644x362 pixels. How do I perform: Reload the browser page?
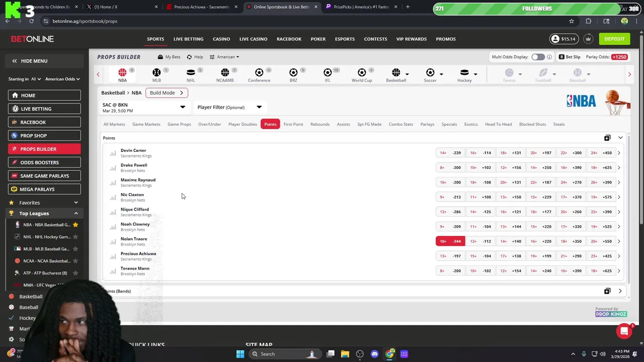(31, 21)
